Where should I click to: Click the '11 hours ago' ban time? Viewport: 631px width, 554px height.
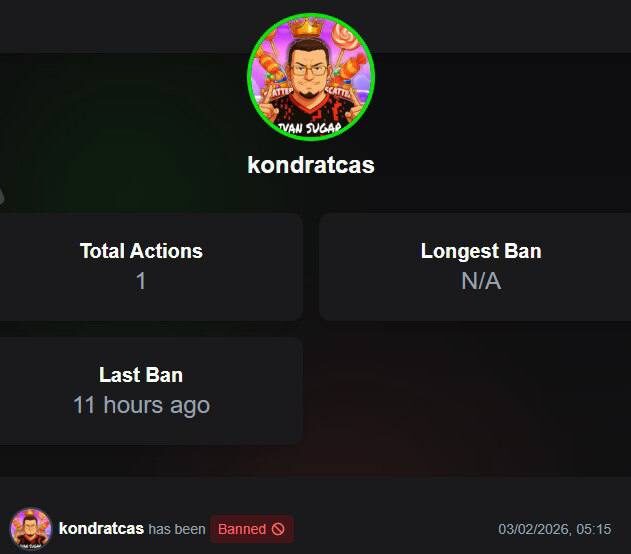pyautogui.click(x=141, y=405)
